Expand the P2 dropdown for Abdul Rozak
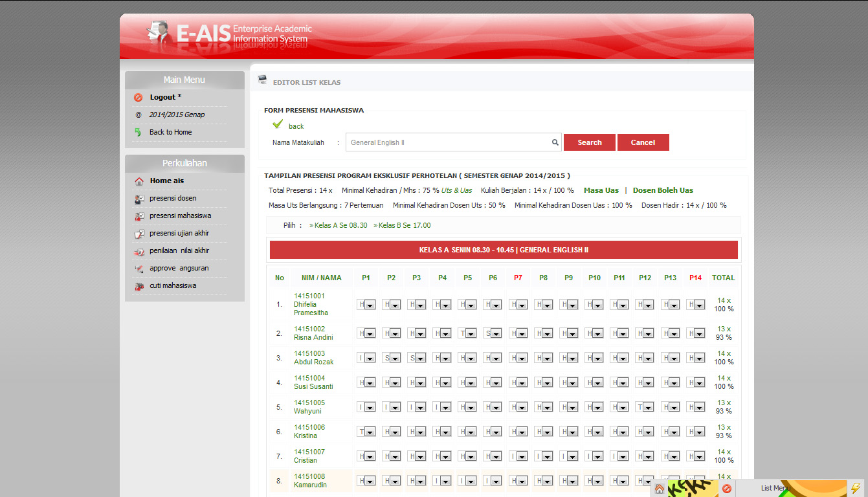The image size is (868, 497). (391, 358)
